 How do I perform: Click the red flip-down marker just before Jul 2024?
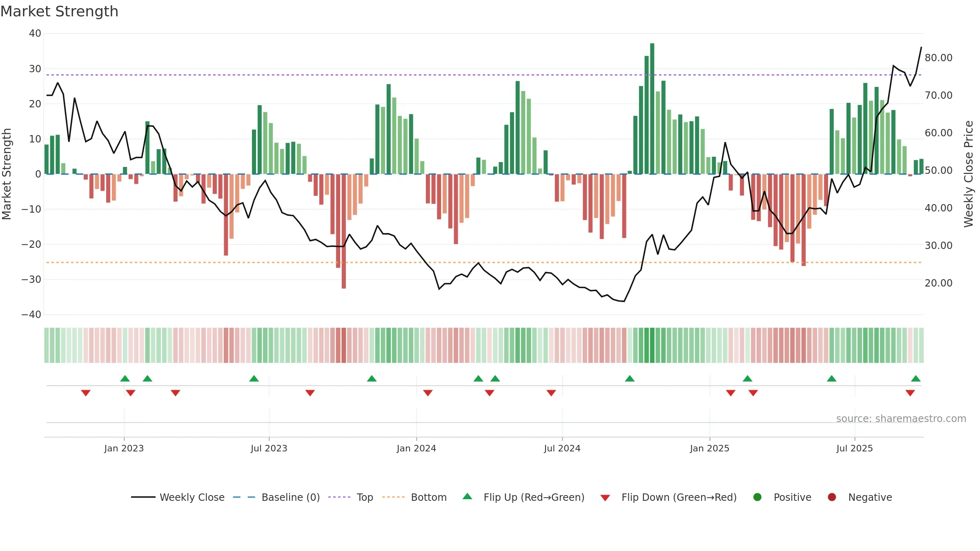[551, 393]
